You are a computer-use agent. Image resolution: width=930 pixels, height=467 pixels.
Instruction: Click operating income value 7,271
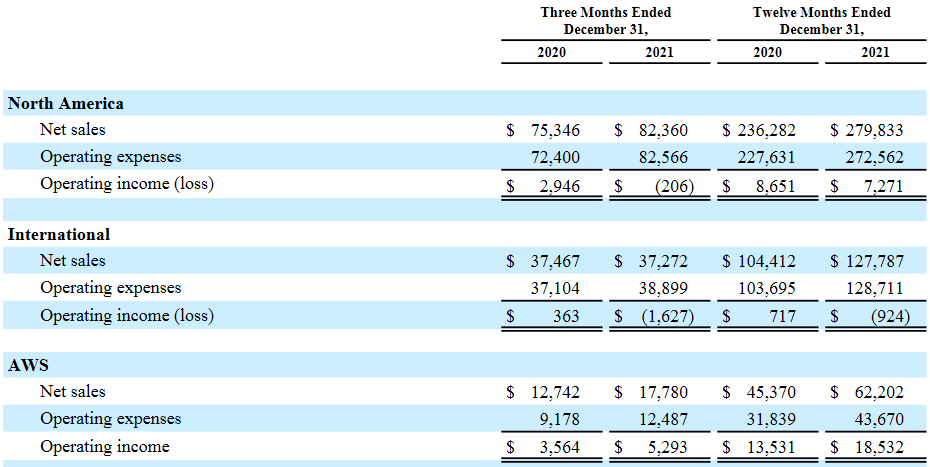884,186
